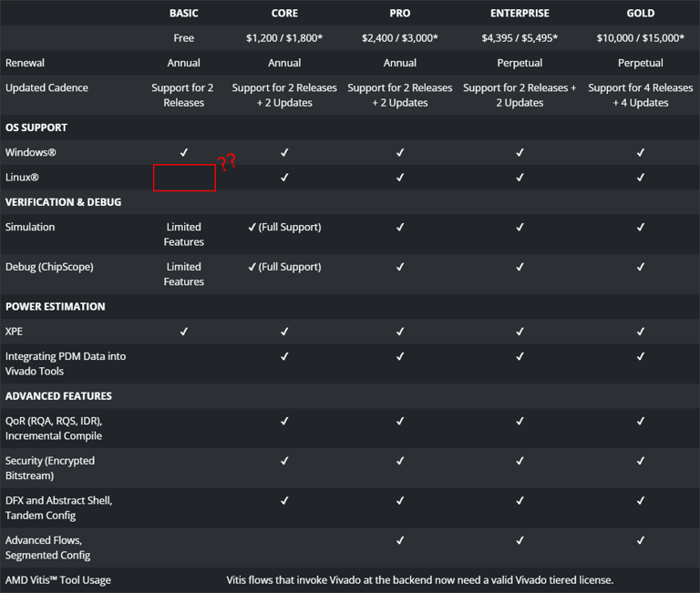Select the $10,000 / $15,000* price
This screenshot has width=700, height=593.
tap(640, 38)
